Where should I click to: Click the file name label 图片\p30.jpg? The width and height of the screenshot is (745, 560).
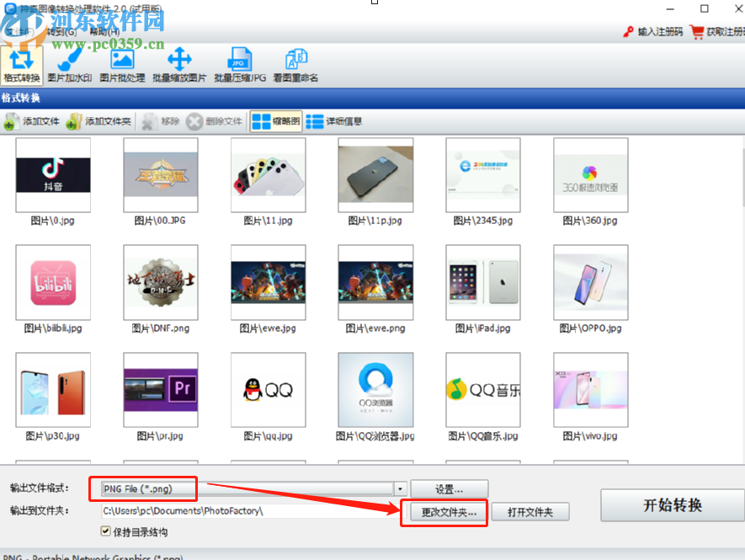pyautogui.click(x=53, y=436)
